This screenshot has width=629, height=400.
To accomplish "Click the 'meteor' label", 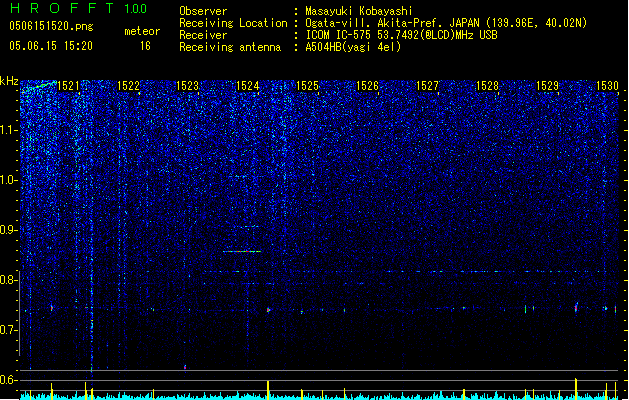I will [142, 31].
